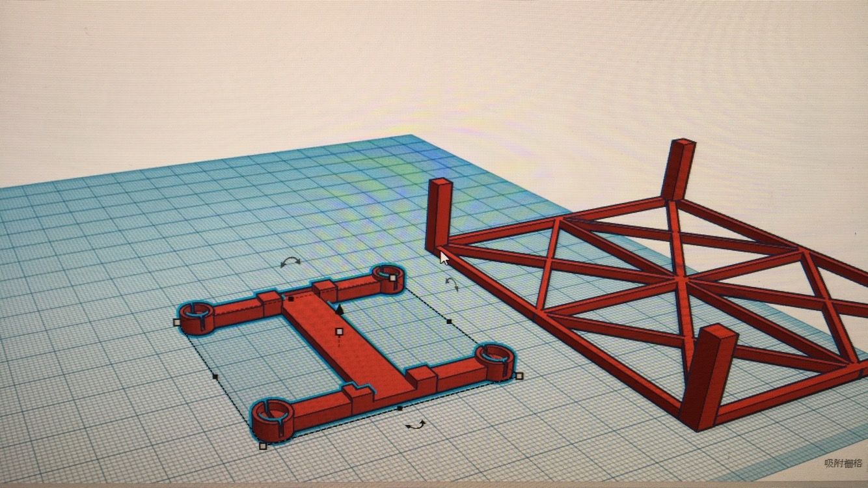Click the curved rotation arrow below the selected H-frame
This screenshot has width=868, height=488.
click(x=415, y=425)
